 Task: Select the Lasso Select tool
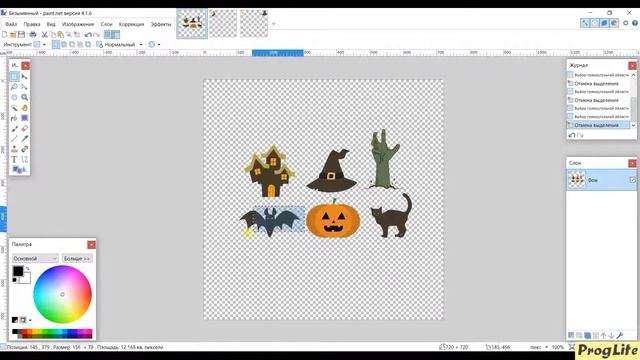click(14, 87)
